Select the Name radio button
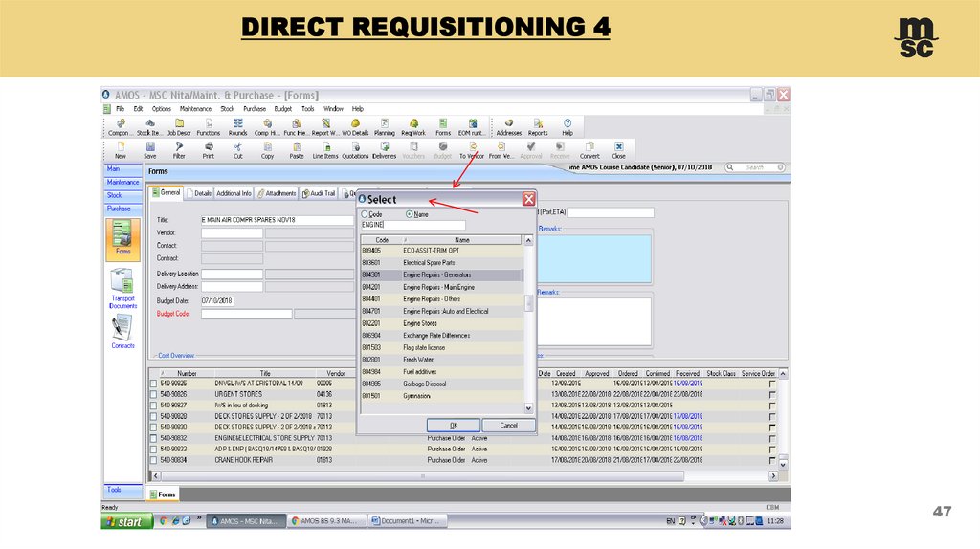 (x=410, y=214)
